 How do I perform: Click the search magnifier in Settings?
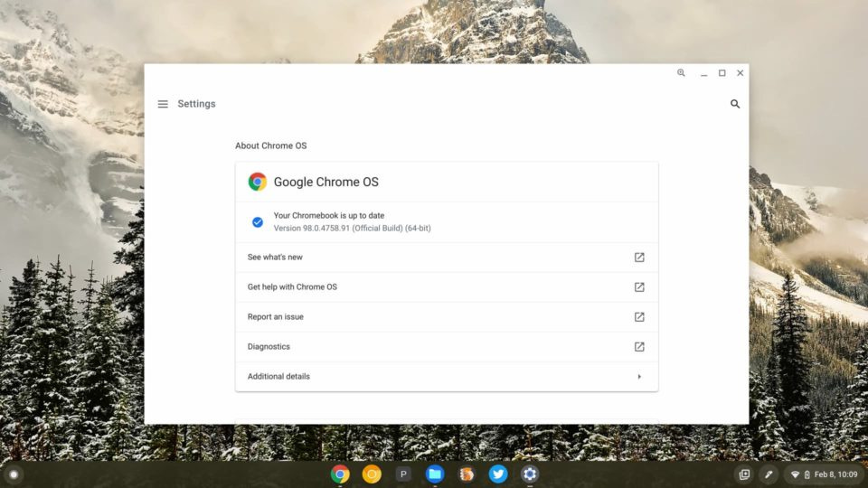tap(734, 104)
